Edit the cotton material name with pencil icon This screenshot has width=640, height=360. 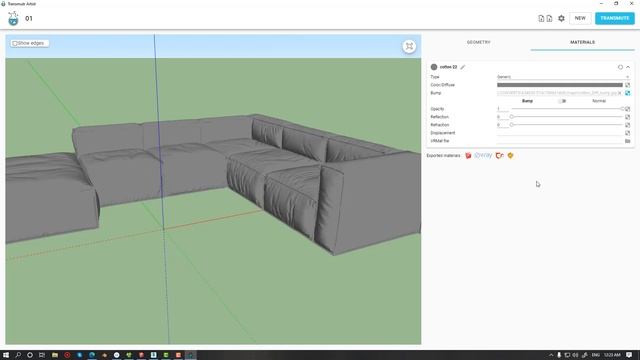pos(463,67)
